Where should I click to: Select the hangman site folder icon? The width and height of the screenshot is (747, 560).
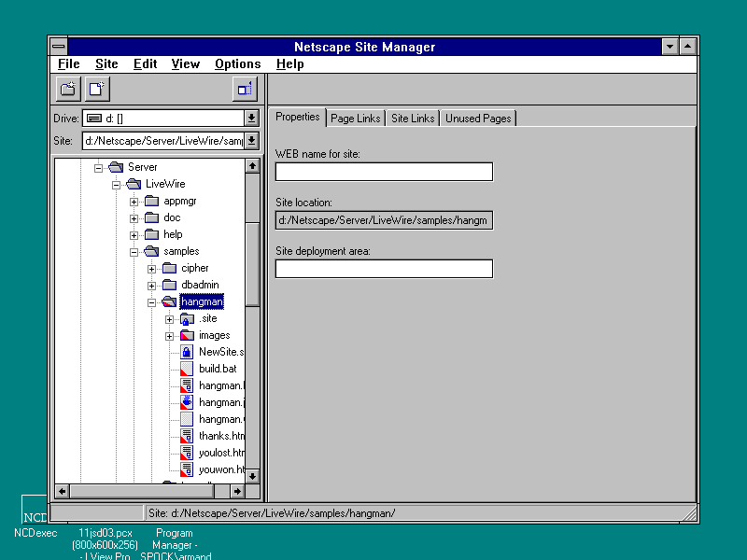pos(169,301)
